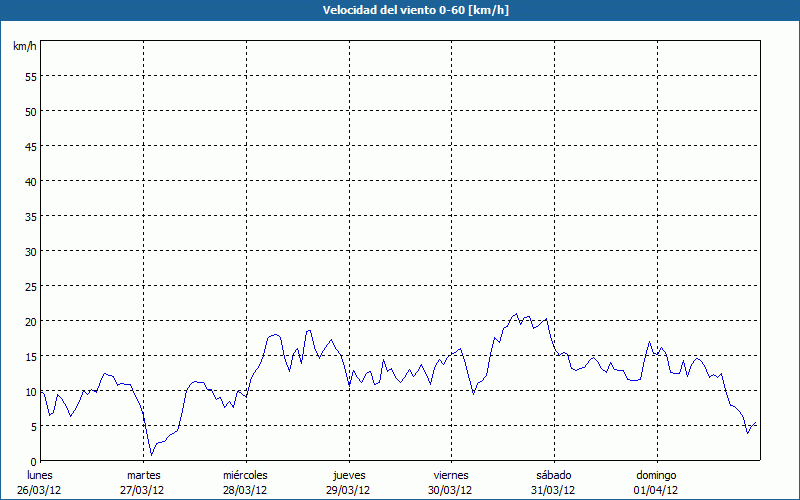
Task: Click the 55 tick on the speed axis
Action: (x=31, y=76)
